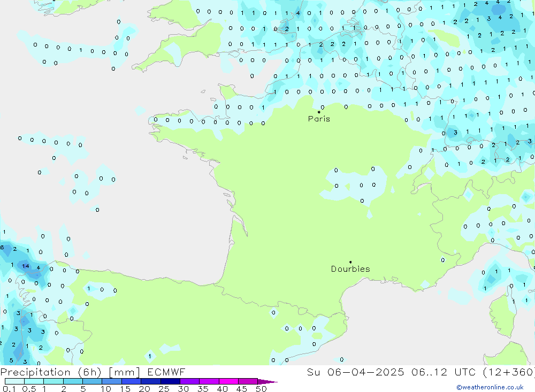Click the 'Precipitation (6h) [mm] ECMWF' title

coord(93,372)
